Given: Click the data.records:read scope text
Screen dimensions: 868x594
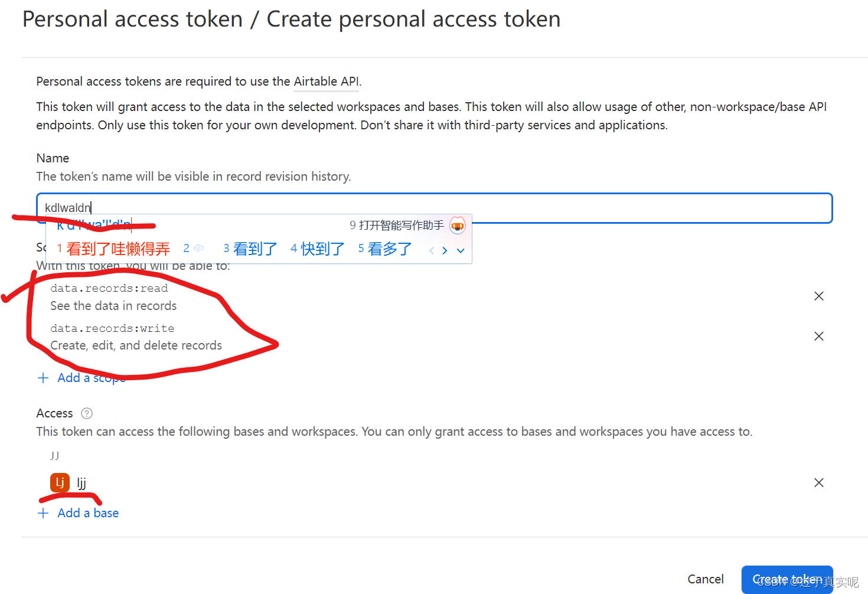Looking at the screenshot, I should (109, 288).
